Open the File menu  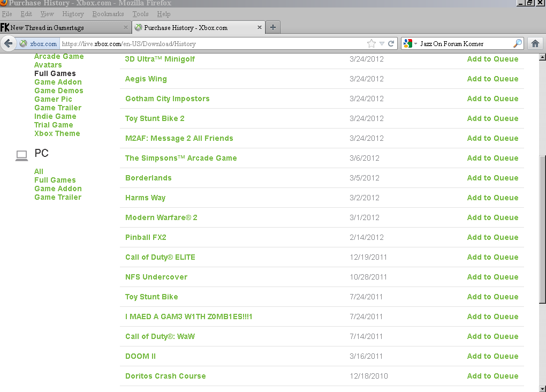[x=7, y=14]
